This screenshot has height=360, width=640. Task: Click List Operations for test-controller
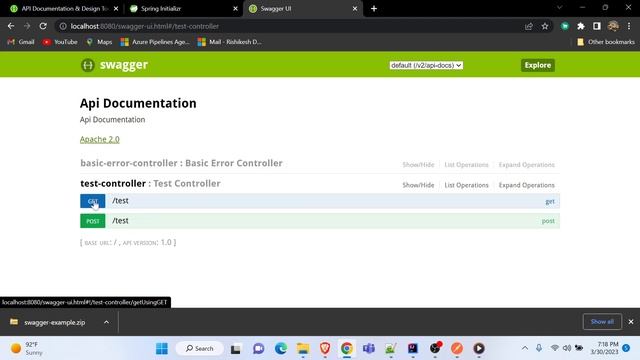[466, 185]
